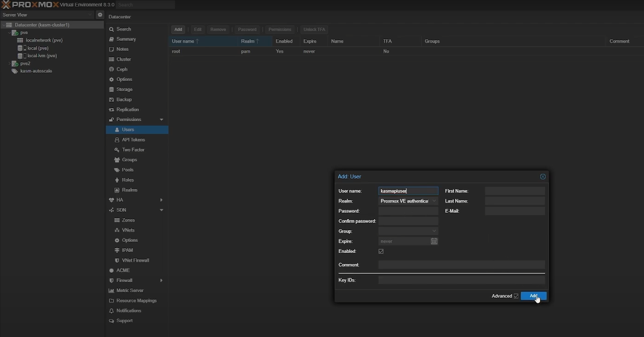Collapse the Permissions menu section

(x=162, y=120)
